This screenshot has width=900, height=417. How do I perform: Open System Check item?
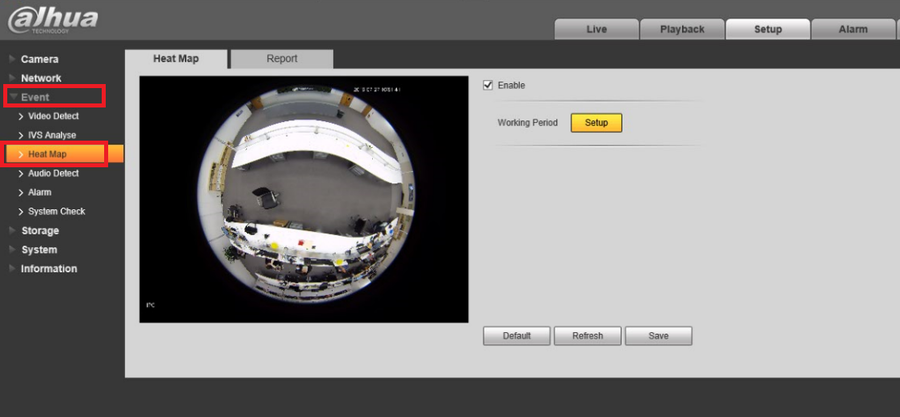click(x=56, y=211)
